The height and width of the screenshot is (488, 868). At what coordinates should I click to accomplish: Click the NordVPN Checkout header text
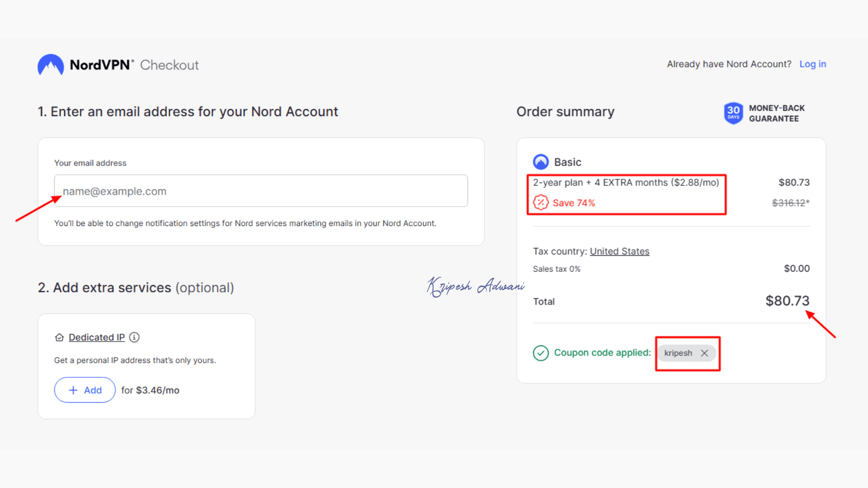click(x=134, y=65)
